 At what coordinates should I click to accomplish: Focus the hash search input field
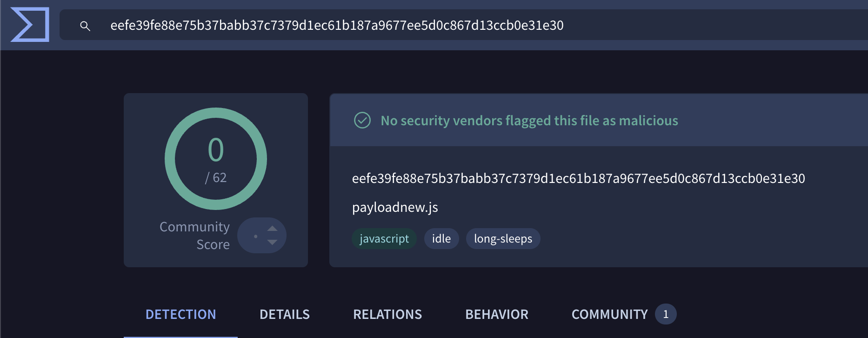pyautogui.click(x=419, y=25)
